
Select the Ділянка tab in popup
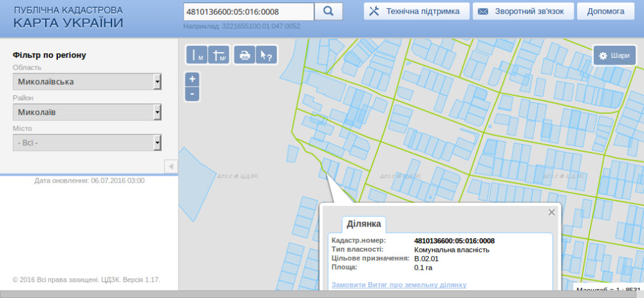[x=364, y=224]
